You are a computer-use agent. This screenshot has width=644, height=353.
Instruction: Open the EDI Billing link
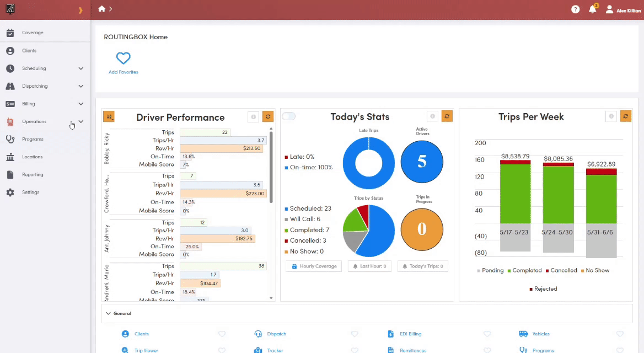[x=410, y=334]
